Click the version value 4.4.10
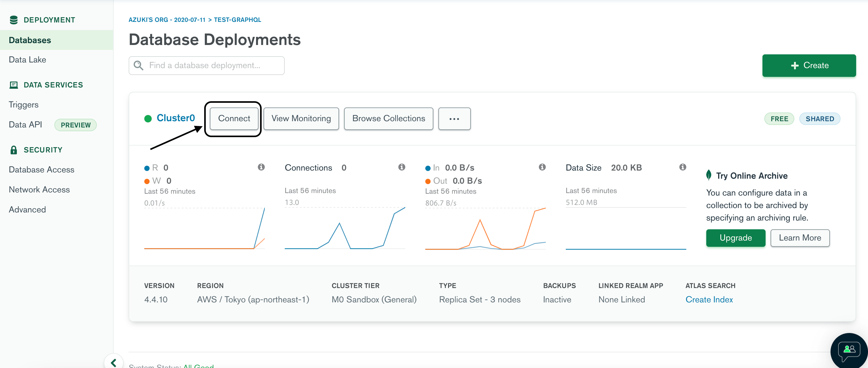 (x=156, y=300)
